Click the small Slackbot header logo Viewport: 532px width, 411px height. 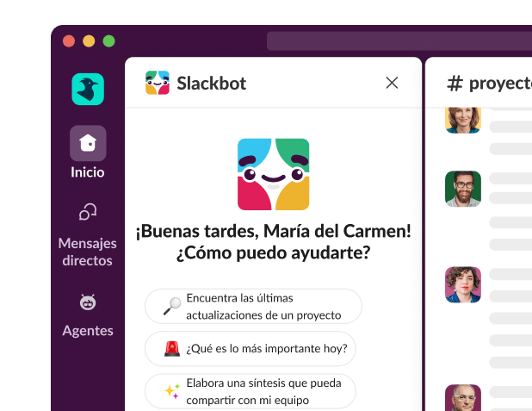click(158, 83)
